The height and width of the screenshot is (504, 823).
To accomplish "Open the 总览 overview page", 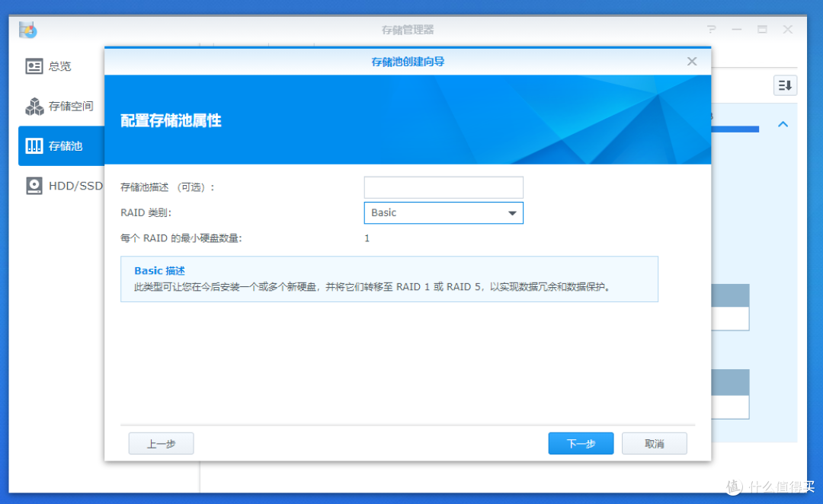I will [x=53, y=66].
